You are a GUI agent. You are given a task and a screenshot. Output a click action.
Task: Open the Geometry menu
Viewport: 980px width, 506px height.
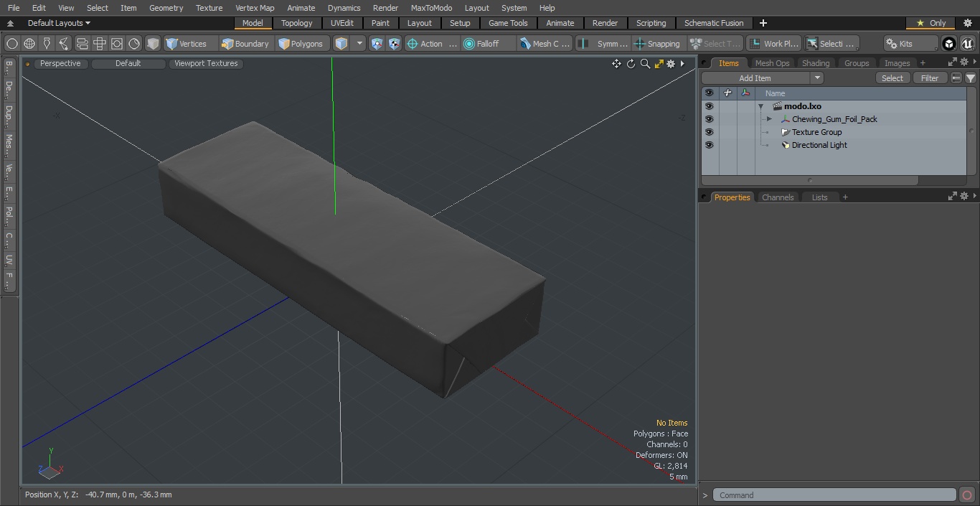click(x=166, y=8)
